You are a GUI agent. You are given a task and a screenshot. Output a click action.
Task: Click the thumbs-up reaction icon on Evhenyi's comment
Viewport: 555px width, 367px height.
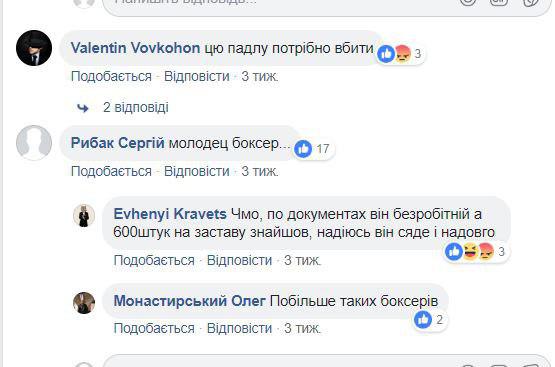click(454, 252)
